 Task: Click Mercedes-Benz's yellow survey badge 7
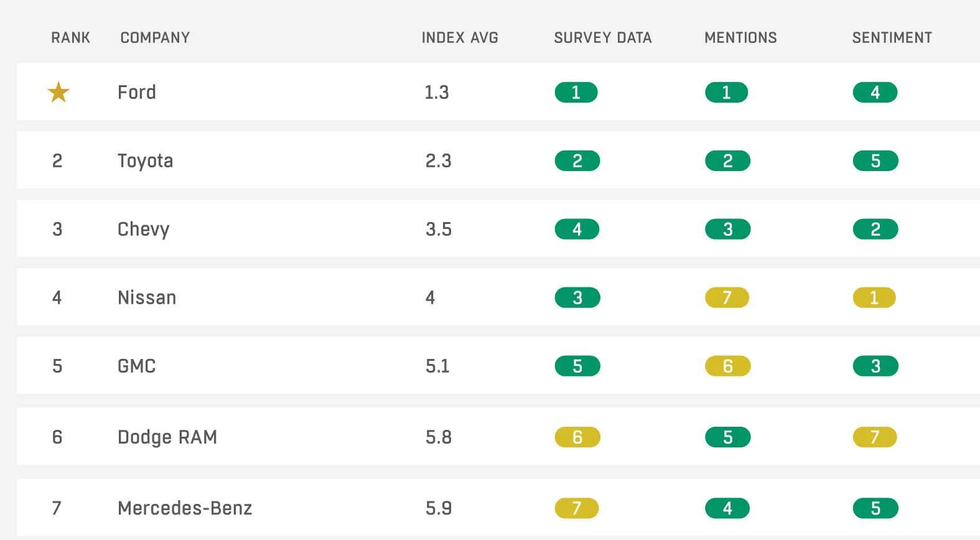point(577,508)
